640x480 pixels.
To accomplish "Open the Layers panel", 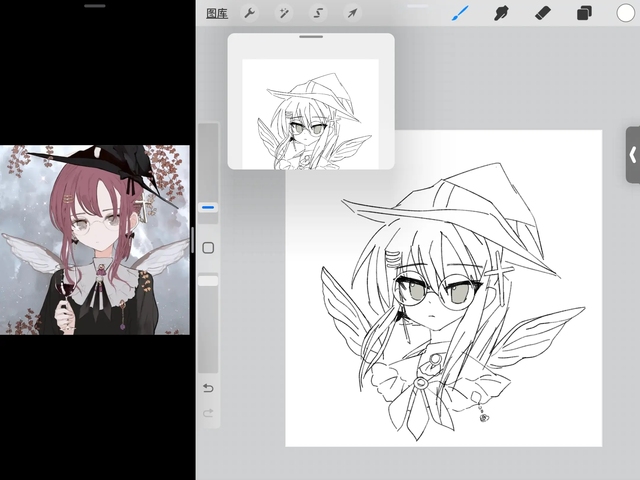I will coord(584,13).
